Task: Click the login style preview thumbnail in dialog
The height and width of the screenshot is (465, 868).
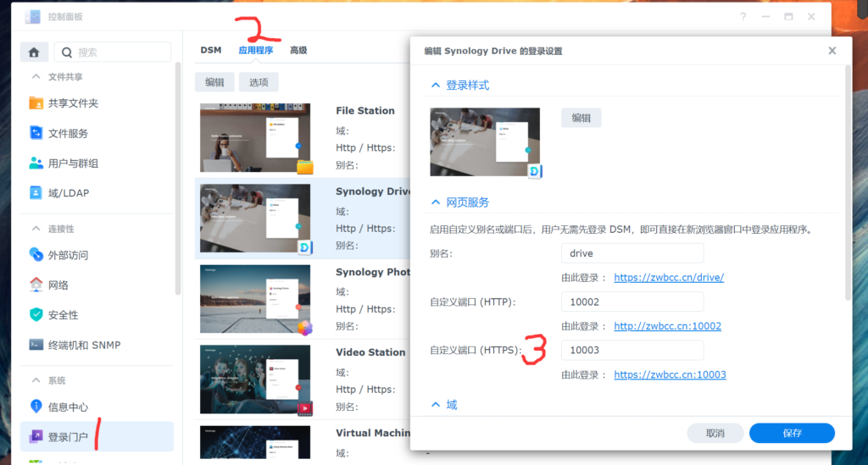Action: 485,141
